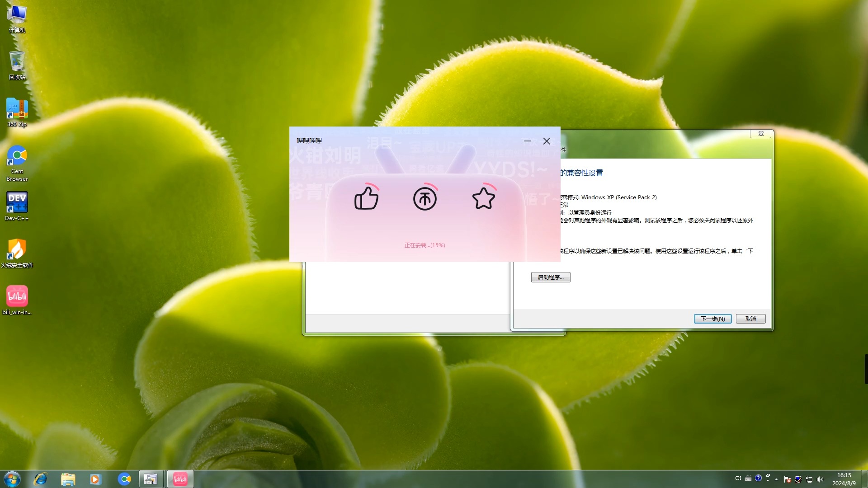Click 取消 in the compatibility dialog
This screenshot has height=488, width=868.
click(x=750, y=319)
